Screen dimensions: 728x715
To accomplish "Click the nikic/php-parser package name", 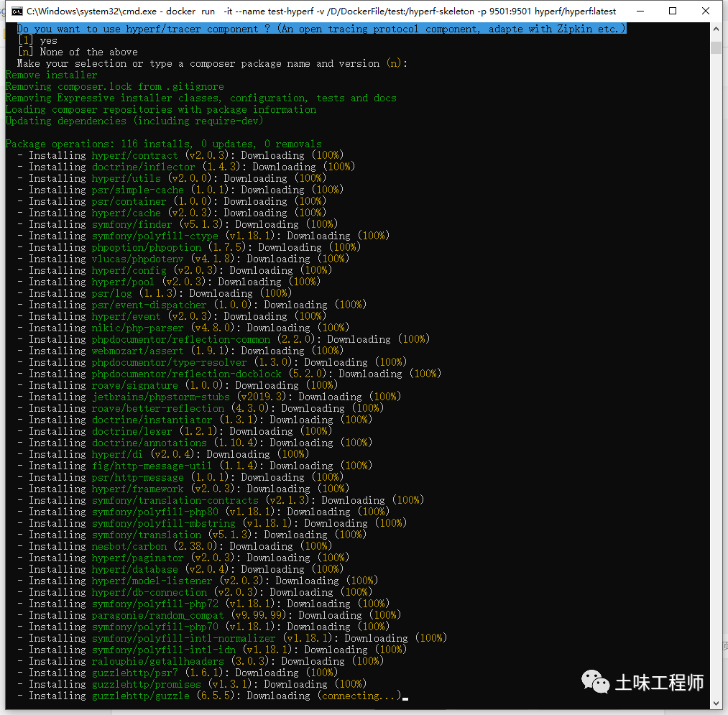I will click(x=138, y=328).
